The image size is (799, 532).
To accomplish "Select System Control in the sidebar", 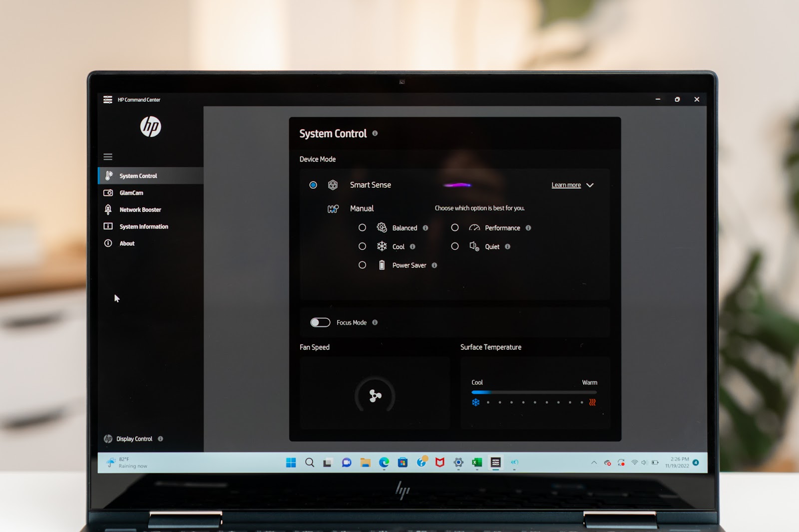I will tap(151, 176).
